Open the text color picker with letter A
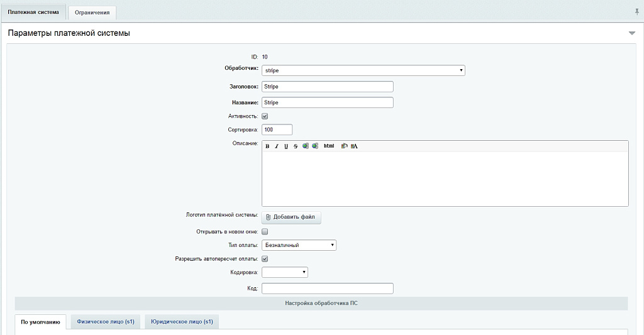The height and width of the screenshot is (335, 644). coord(354,146)
